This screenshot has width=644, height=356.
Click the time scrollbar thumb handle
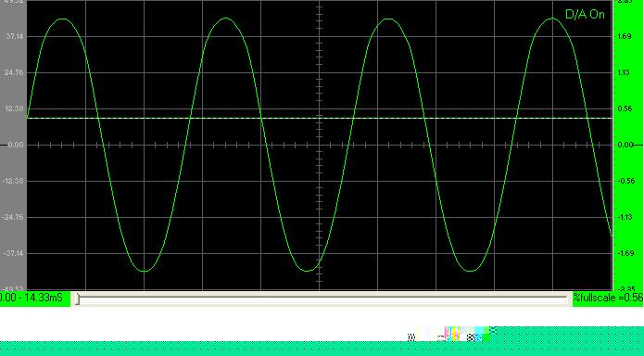[77, 299]
